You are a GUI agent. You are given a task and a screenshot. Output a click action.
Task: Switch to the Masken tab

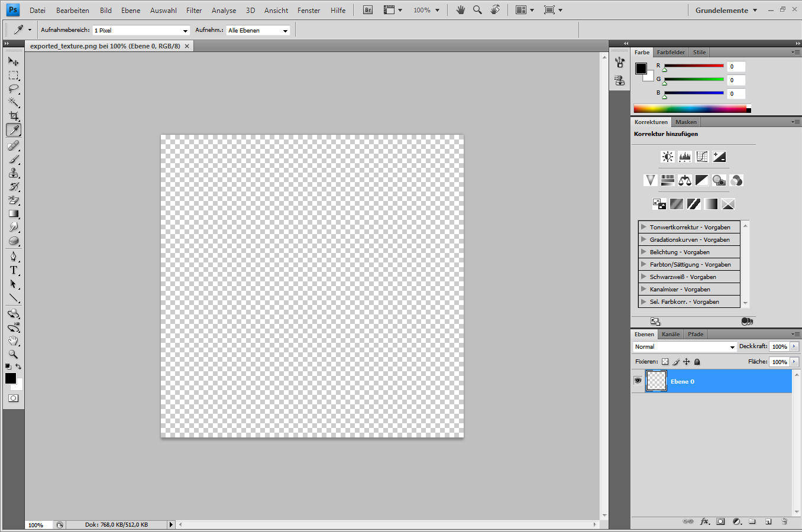(686, 122)
